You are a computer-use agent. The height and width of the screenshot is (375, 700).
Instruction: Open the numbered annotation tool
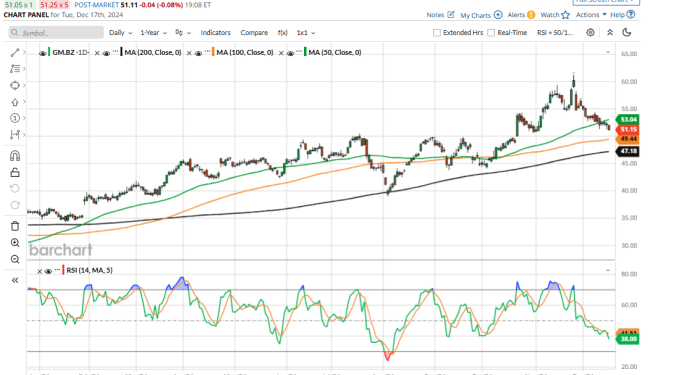click(15, 118)
